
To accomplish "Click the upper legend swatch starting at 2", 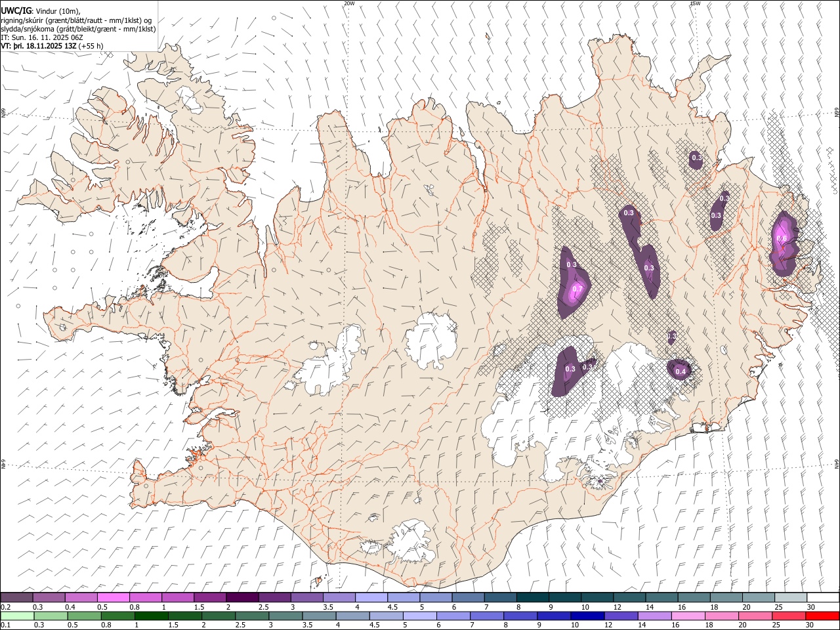I will click(x=242, y=597).
